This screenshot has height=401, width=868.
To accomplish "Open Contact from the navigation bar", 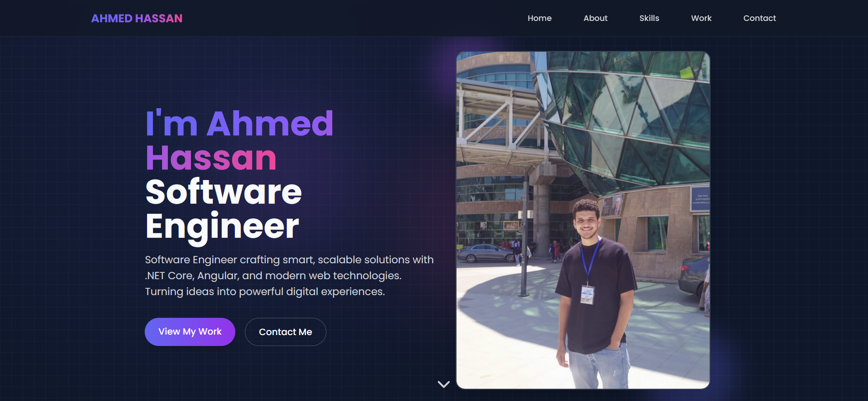I will pyautogui.click(x=759, y=18).
